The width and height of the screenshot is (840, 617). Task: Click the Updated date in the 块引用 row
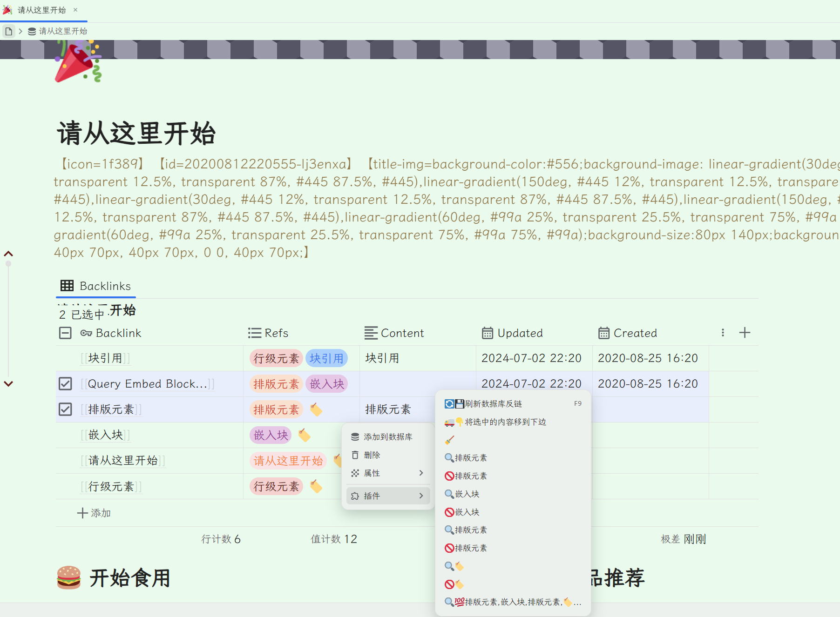534,358
